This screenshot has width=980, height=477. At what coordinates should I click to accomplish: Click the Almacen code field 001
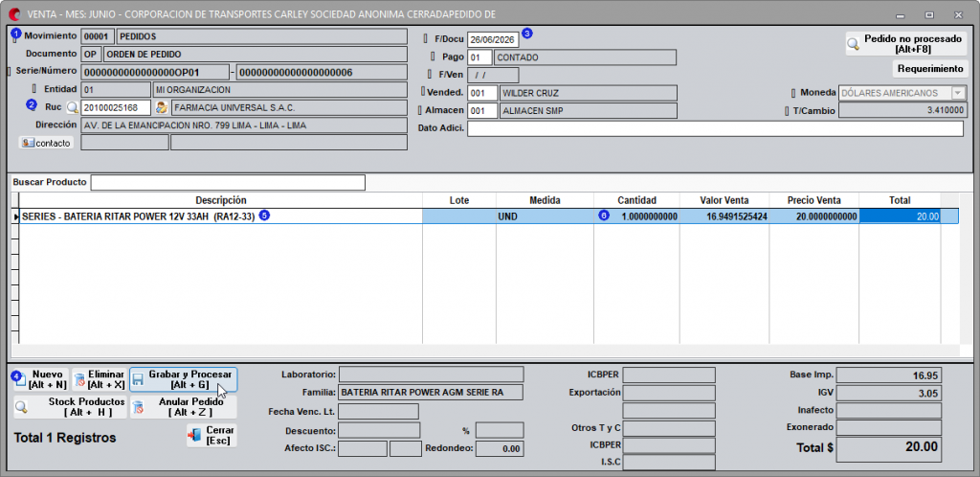tap(482, 111)
